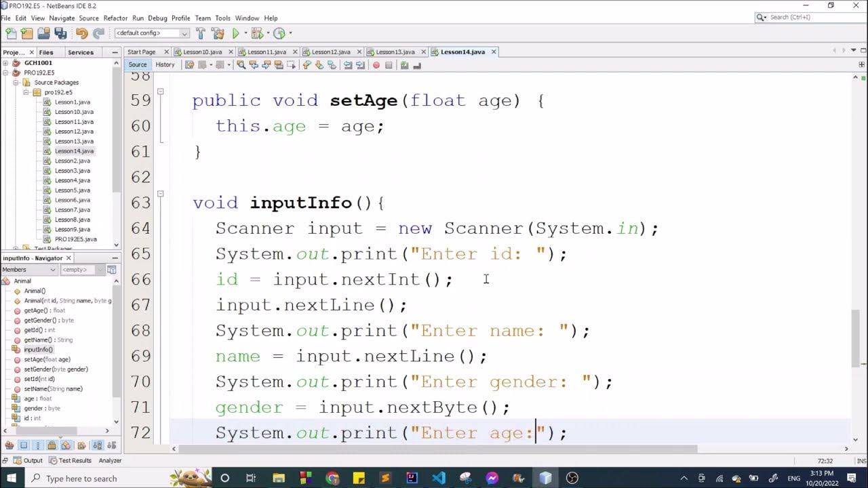This screenshot has width=868, height=488.
Task: Click the Build Project hammer icon
Action: tap(201, 33)
